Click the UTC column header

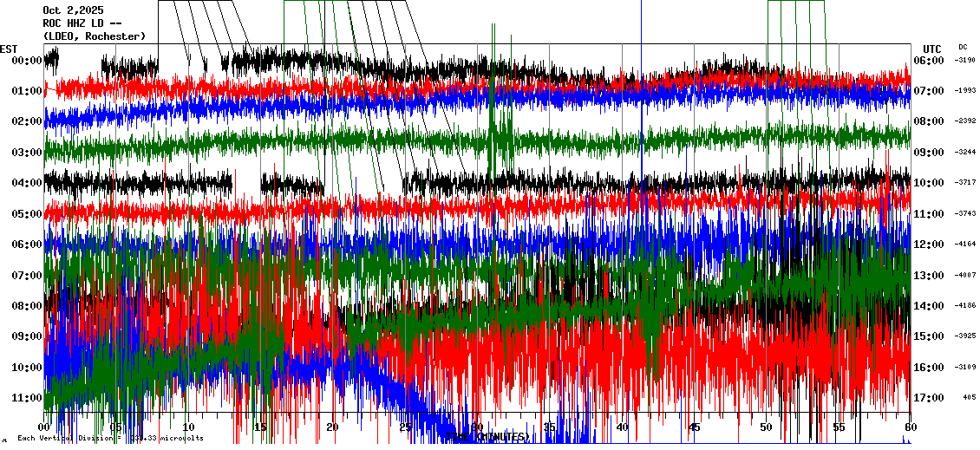coord(931,49)
